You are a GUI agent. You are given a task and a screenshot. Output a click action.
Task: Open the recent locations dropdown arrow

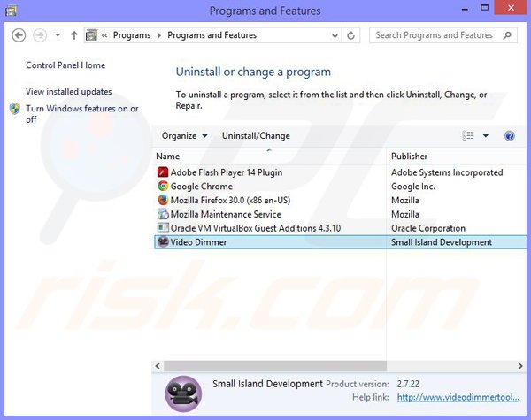58,34
